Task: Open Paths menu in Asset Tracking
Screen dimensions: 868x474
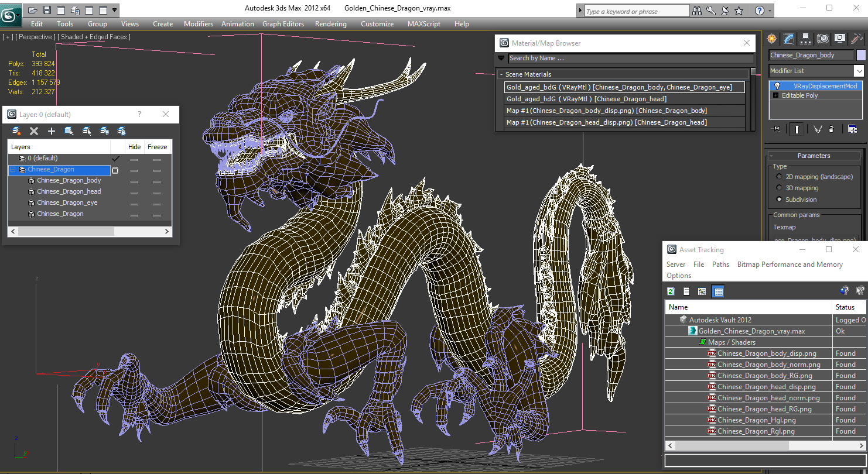Action: pos(720,265)
